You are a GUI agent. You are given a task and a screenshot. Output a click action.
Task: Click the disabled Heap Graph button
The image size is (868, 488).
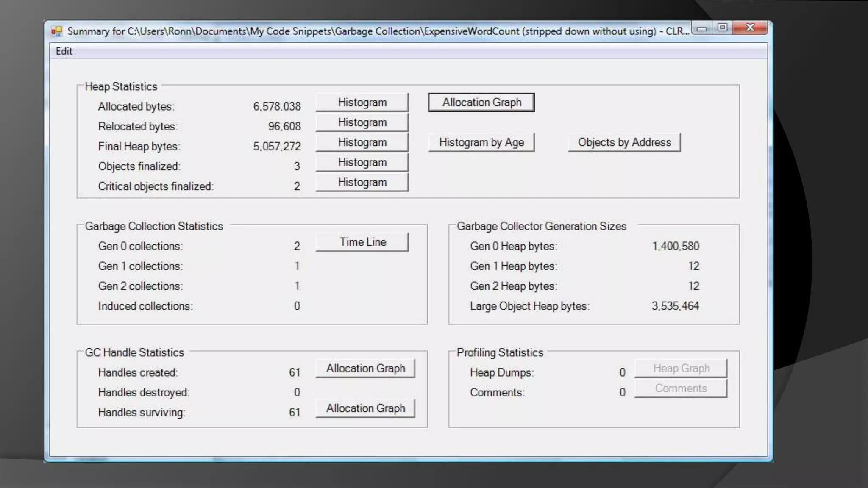pyautogui.click(x=681, y=369)
